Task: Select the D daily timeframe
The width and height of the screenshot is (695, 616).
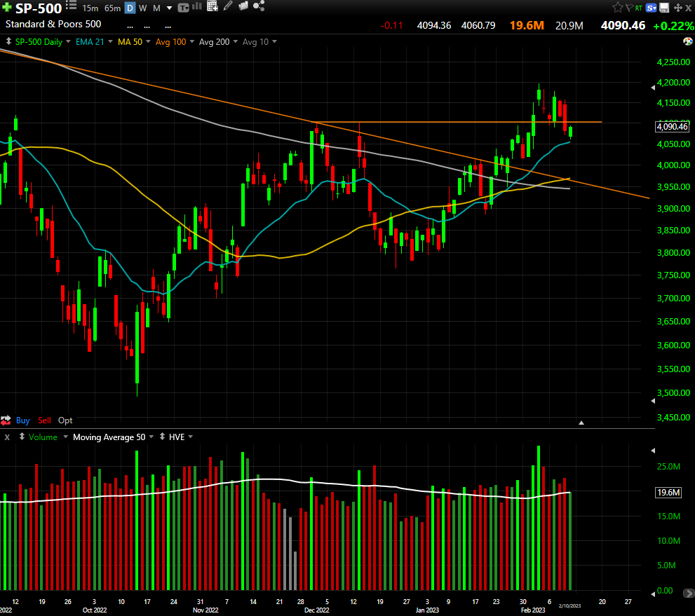Action: 130,8
